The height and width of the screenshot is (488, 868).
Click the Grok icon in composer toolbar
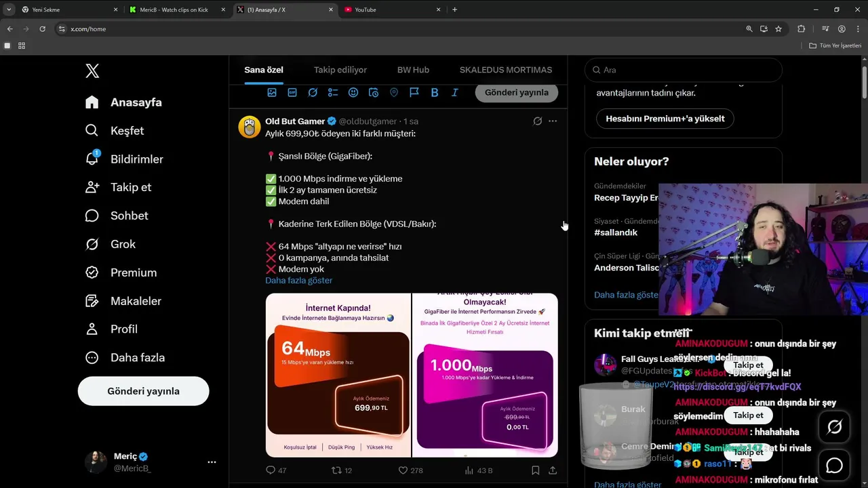coord(313,92)
